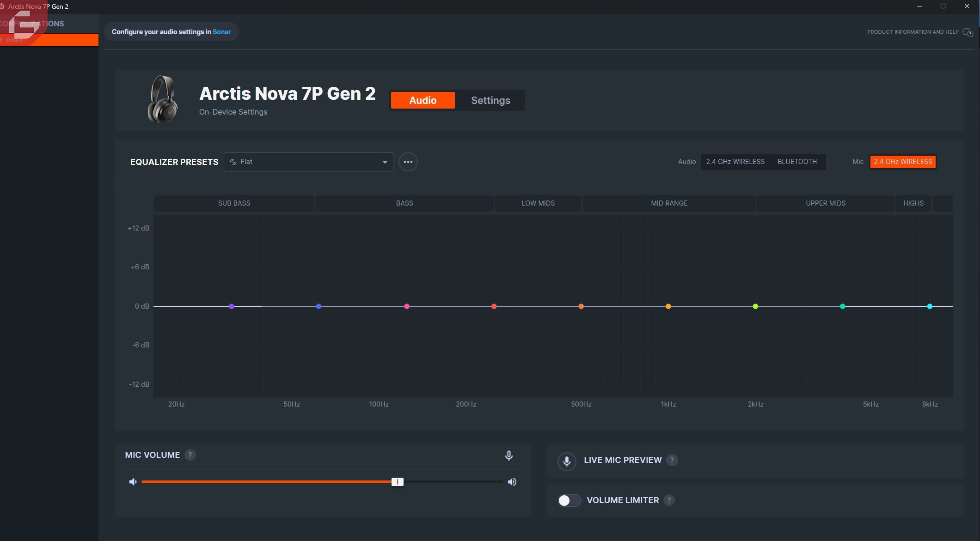Switch to the Settings tab

490,100
